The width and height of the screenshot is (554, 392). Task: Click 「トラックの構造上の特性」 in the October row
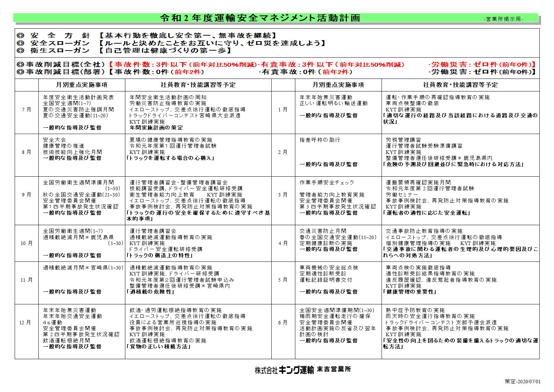click(160, 255)
